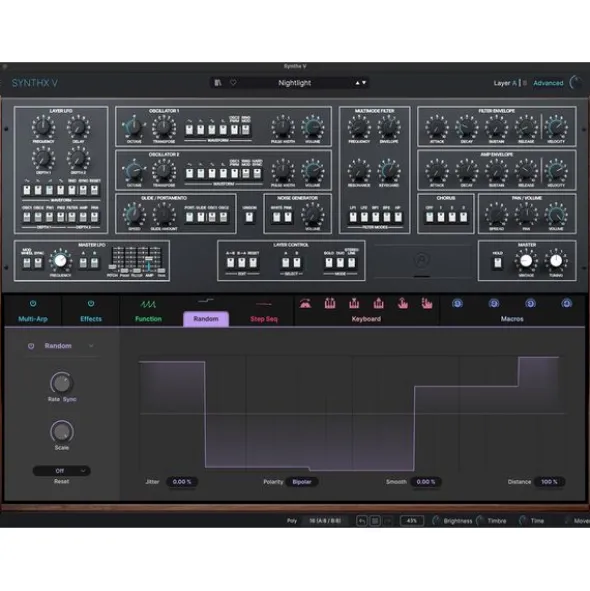Viewport: 590px width, 591px height.
Task: Click the first blue Macros knob icon
Action: click(x=457, y=303)
